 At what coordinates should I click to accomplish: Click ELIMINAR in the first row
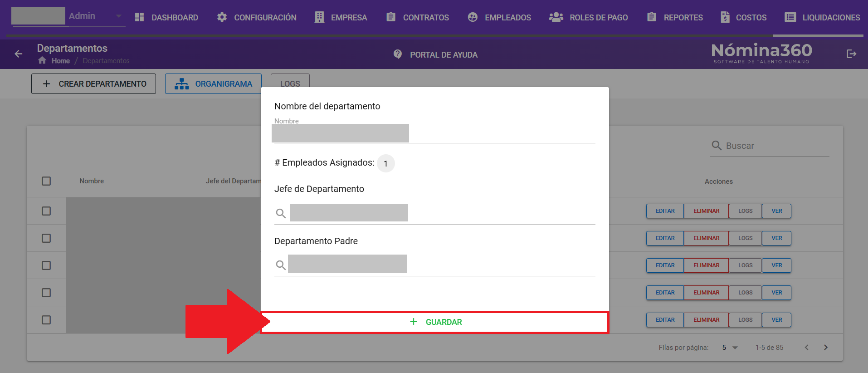(x=706, y=211)
